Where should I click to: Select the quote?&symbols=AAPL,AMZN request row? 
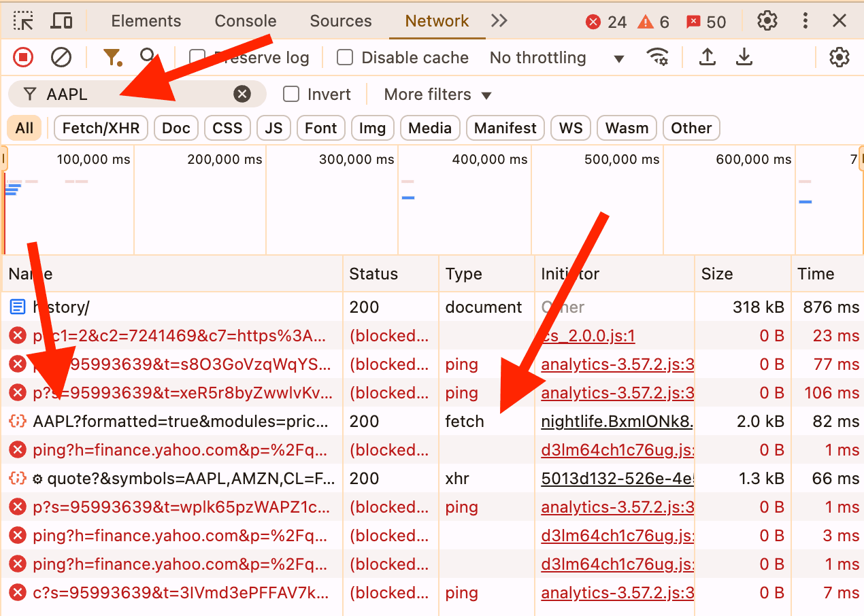pos(432,479)
